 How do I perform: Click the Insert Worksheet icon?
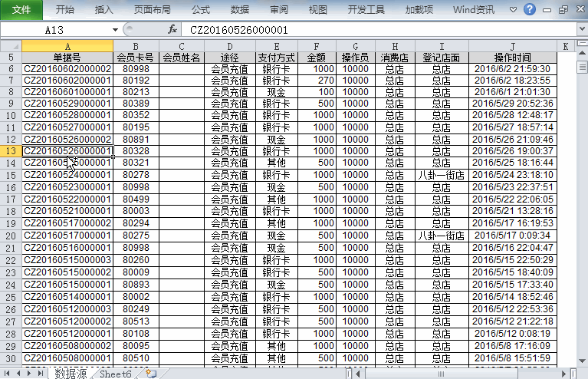click(x=151, y=374)
